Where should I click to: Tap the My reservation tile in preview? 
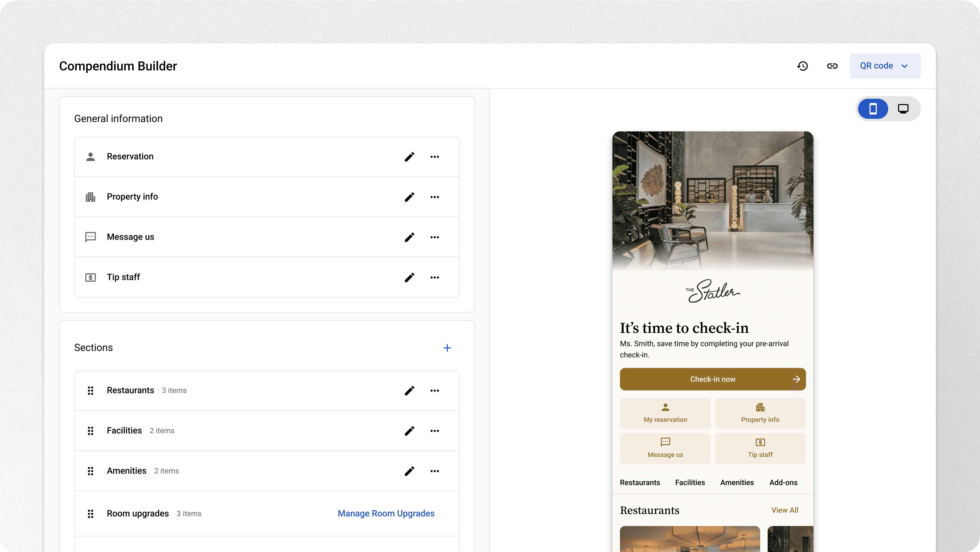[x=665, y=413]
